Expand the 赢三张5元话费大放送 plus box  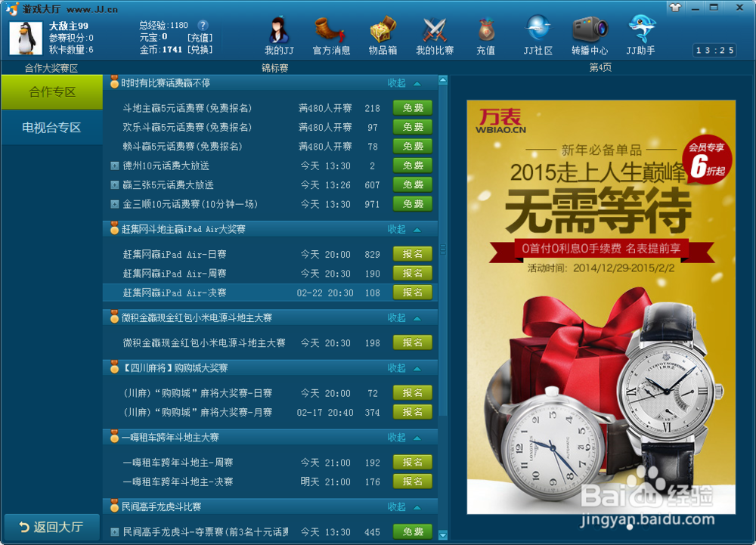(x=115, y=185)
